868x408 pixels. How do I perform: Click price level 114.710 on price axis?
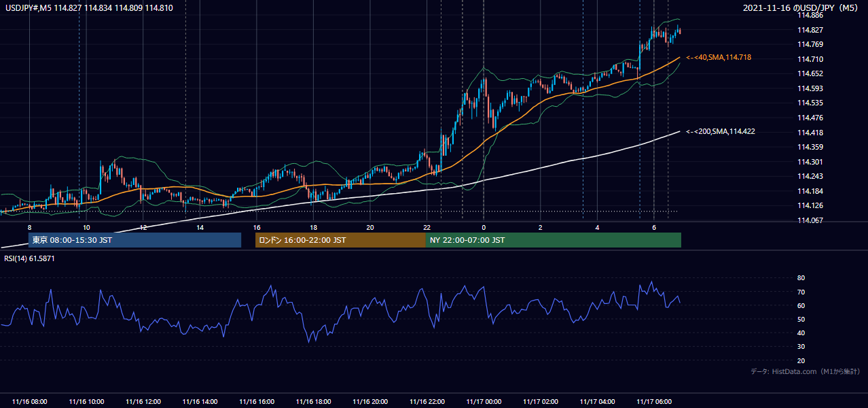click(810, 59)
